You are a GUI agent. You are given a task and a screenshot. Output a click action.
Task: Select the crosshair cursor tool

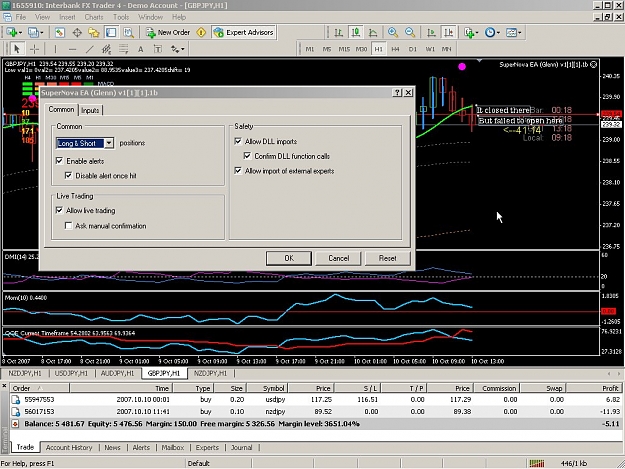pyautogui.click(x=35, y=49)
